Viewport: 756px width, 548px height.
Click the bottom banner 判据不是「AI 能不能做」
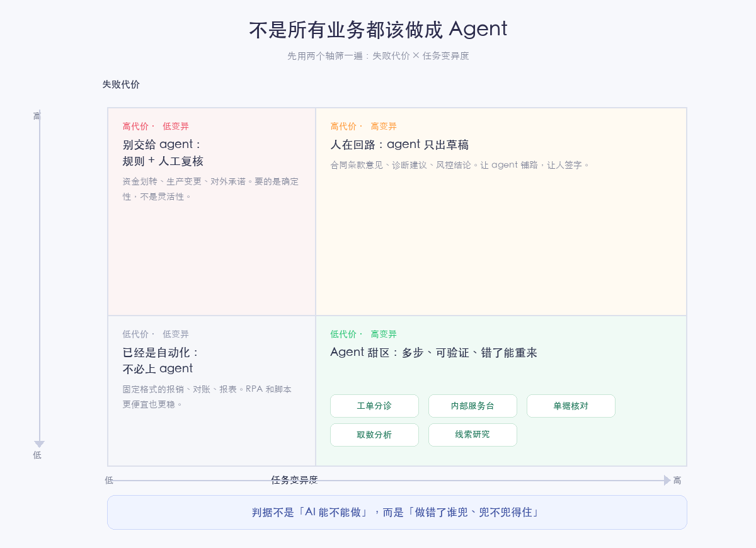pos(397,512)
